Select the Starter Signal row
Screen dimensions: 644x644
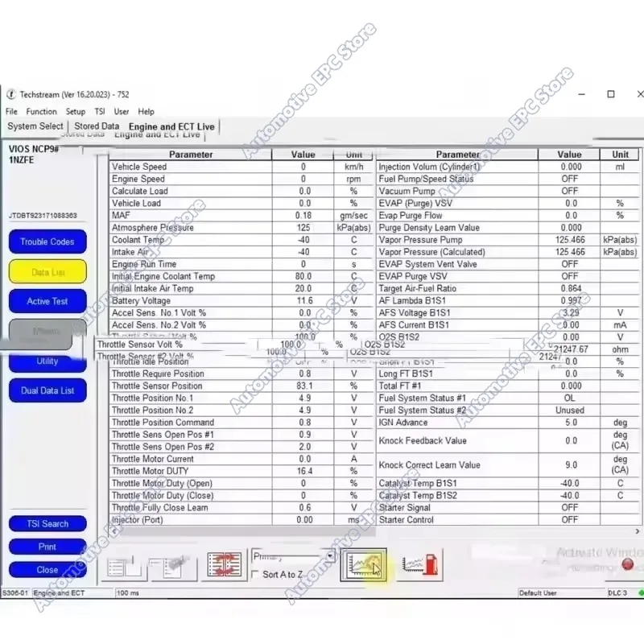[x=508, y=508]
